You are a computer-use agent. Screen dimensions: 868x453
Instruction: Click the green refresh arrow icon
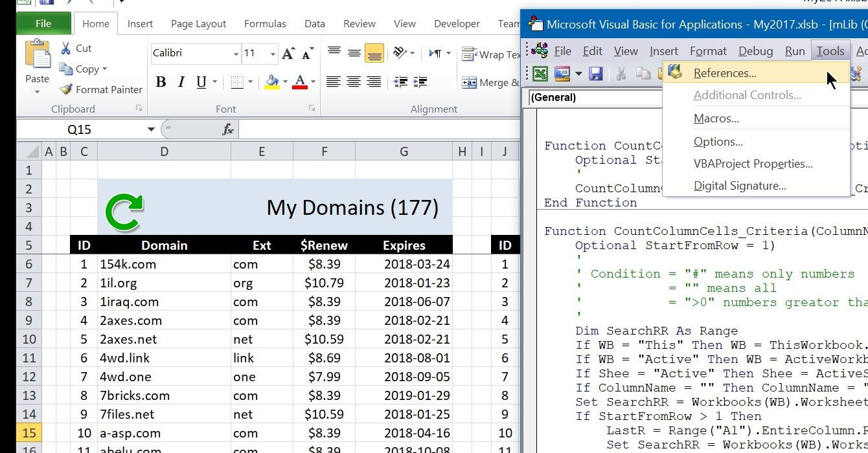[124, 213]
